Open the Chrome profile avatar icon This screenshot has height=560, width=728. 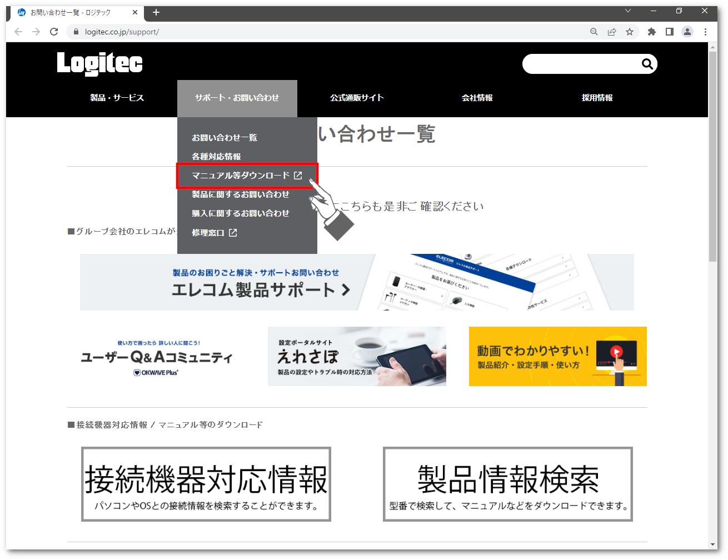687,32
